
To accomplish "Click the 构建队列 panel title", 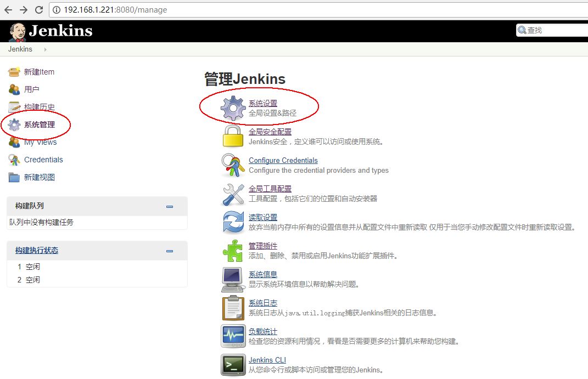I will pos(29,206).
